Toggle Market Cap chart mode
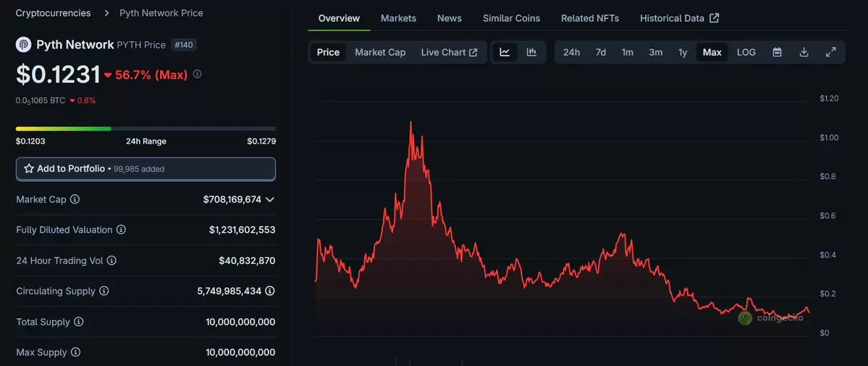Screen dimensions: 868x366 click(380, 52)
